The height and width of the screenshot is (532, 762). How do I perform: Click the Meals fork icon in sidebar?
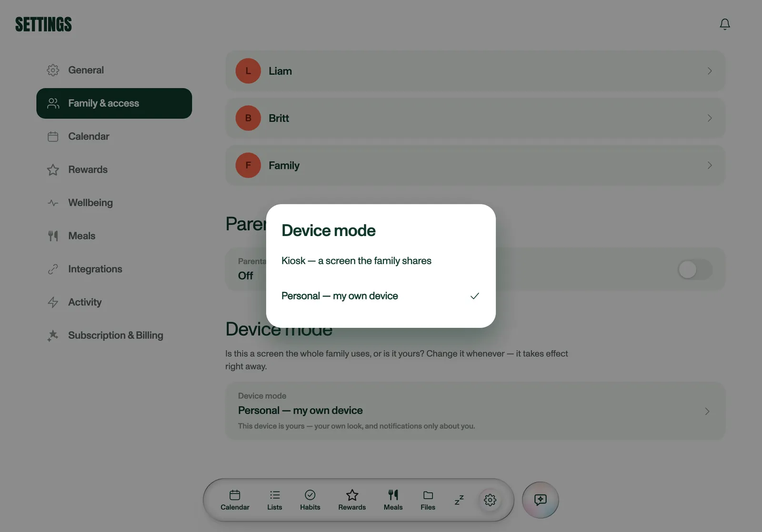click(x=53, y=236)
